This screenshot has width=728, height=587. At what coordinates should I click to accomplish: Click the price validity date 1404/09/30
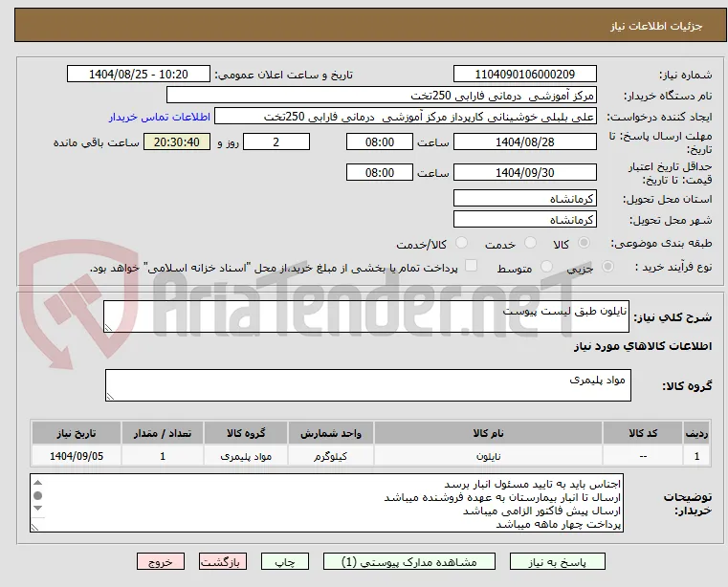[x=524, y=173]
